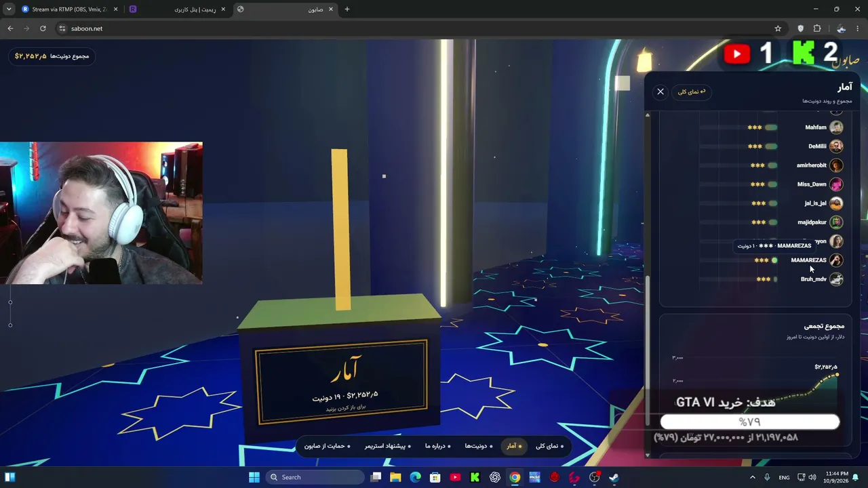This screenshot has width=868, height=488.
Task: Open jal_is_jal's avatar
Action: pyautogui.click(x=836, y=203)
